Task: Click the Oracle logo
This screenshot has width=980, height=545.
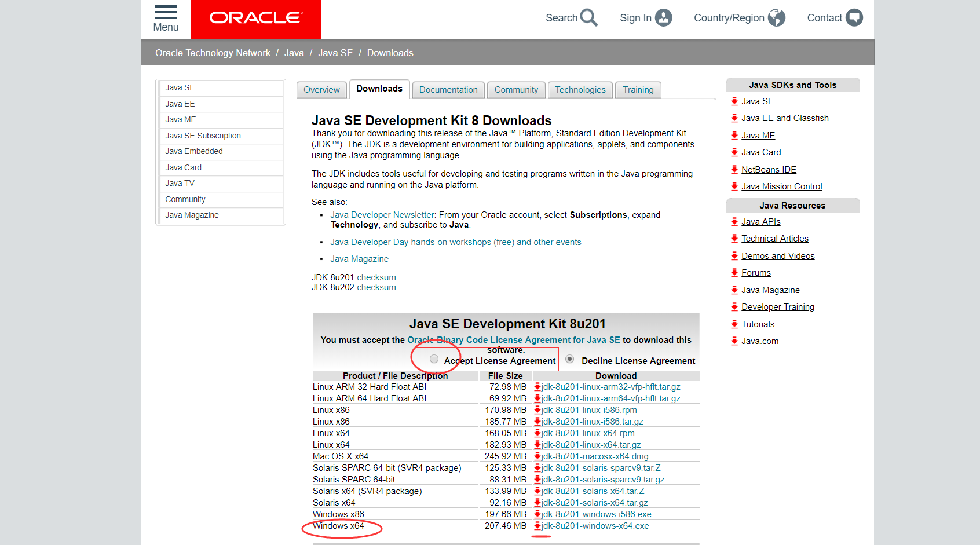Action: tap(255, 18)
